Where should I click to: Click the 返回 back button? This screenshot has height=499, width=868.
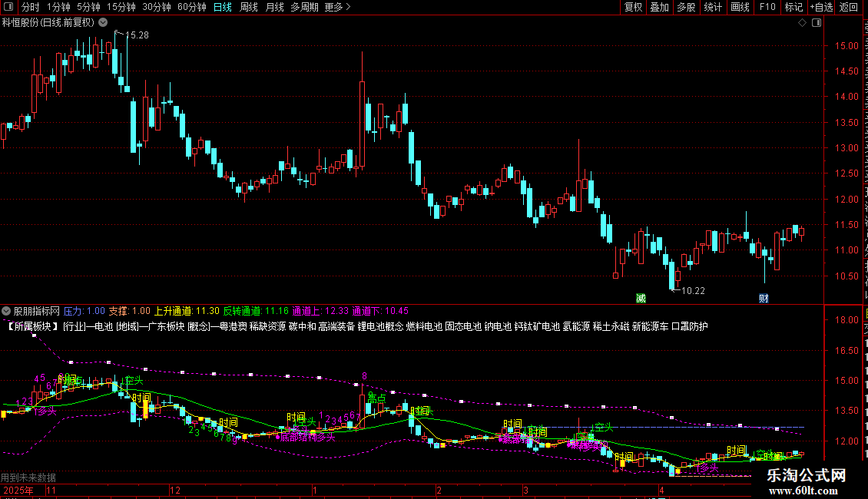click(849, 7)
